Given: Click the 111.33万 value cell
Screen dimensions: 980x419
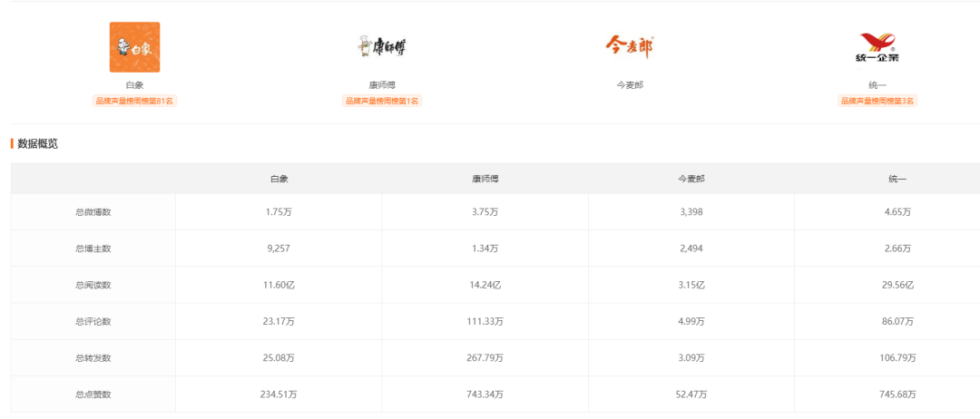Looking at the screenshot, I should pos(485,322).
